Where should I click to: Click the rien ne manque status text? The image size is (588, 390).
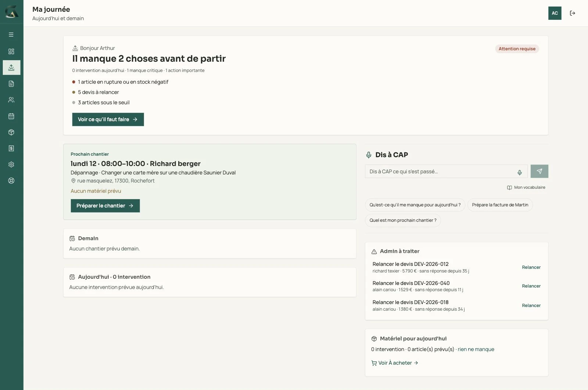click(x=476, y=349)
